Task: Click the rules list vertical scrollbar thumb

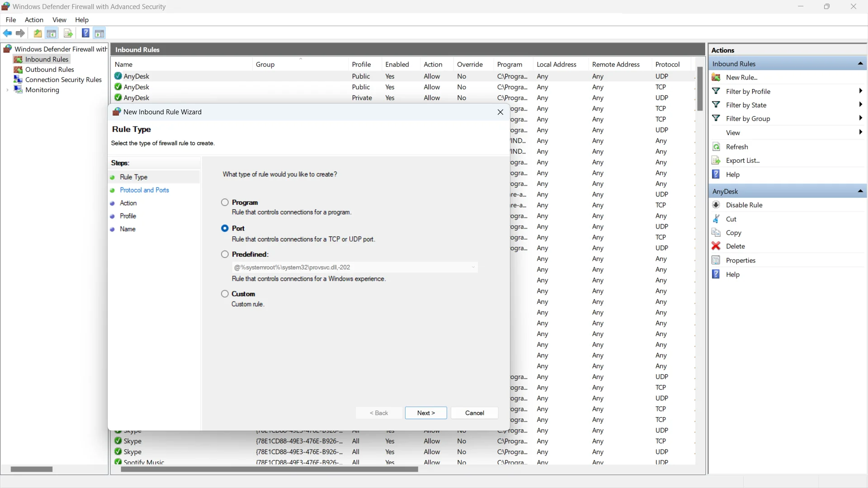Action: point(700,89)
